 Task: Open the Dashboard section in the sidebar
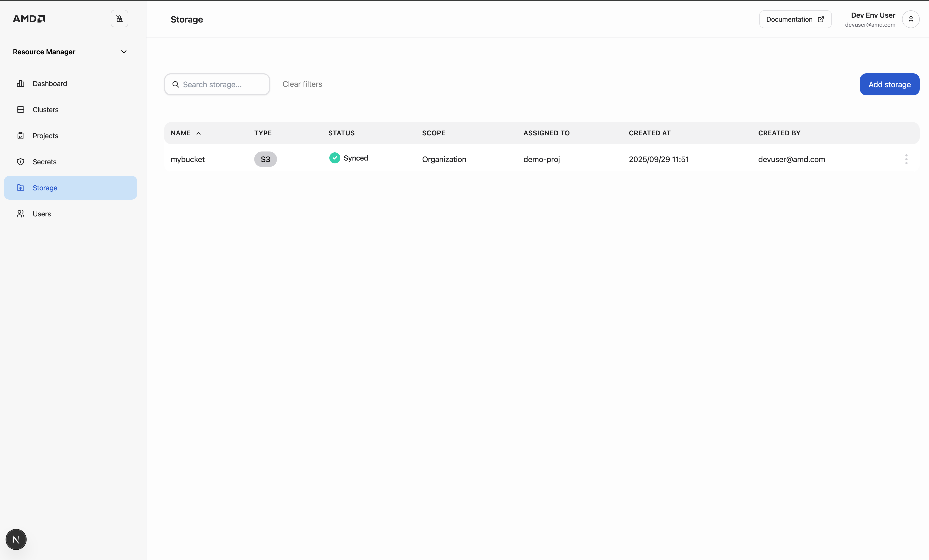(49, 83)
